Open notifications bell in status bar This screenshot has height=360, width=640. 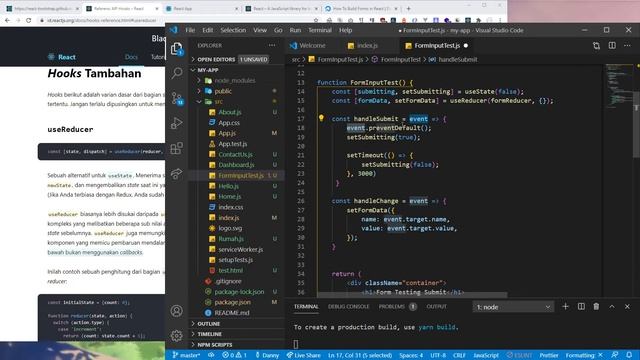[x=629, y=355]
